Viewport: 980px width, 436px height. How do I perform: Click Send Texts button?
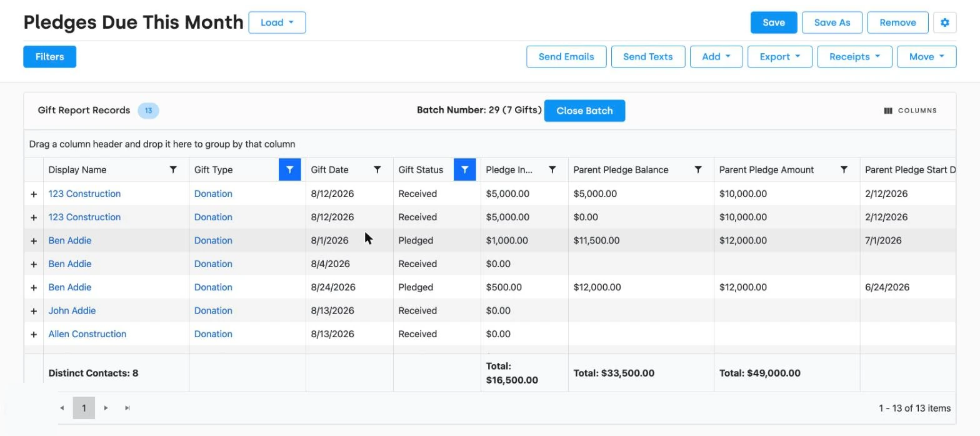point(648,56)
